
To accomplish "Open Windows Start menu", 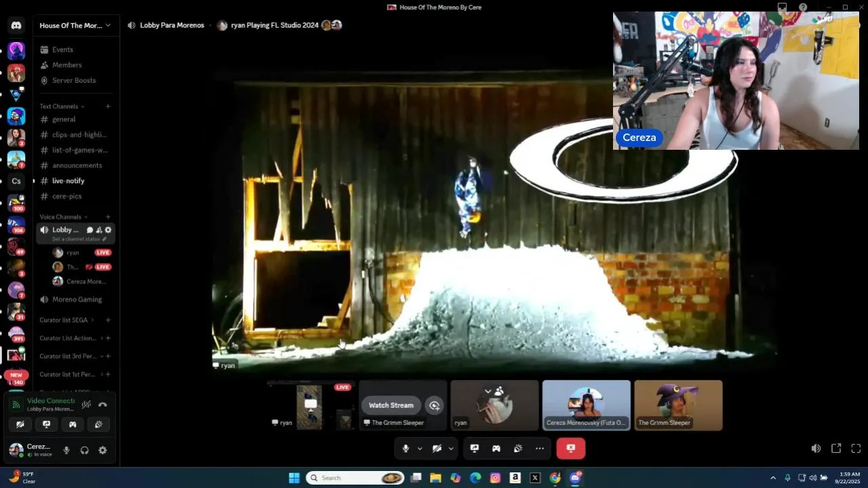I will coord(294,478).
